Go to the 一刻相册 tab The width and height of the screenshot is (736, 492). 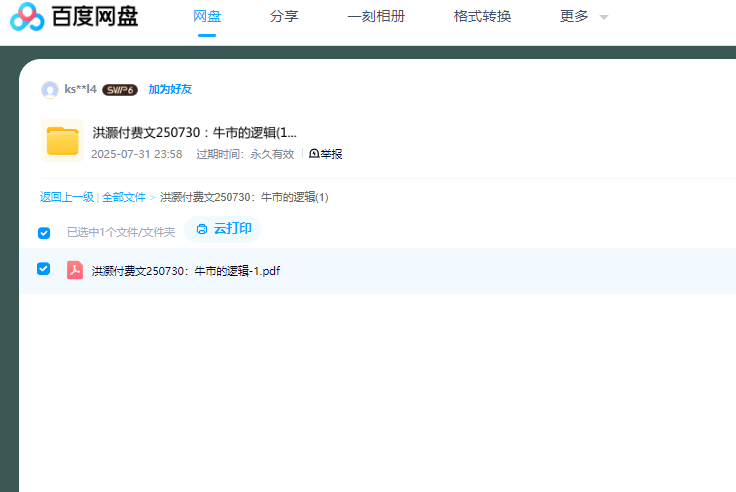click(376, 17)
